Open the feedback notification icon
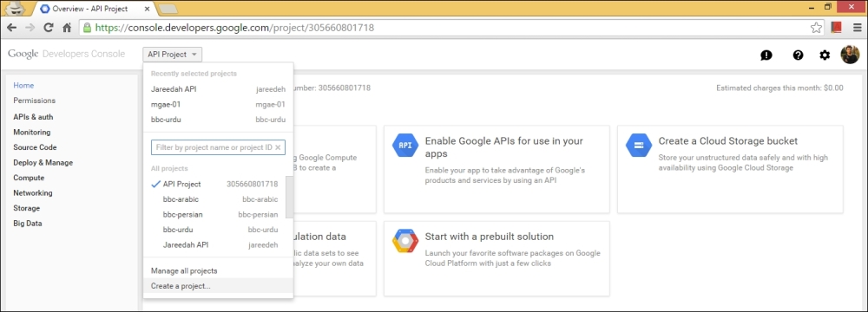The height and width of the screenshot is (312, 868). point(766,55)
